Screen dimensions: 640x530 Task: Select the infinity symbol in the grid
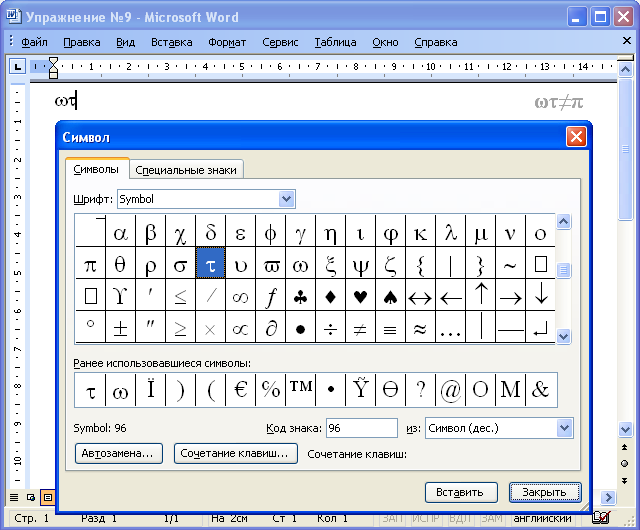pos(240,295)
